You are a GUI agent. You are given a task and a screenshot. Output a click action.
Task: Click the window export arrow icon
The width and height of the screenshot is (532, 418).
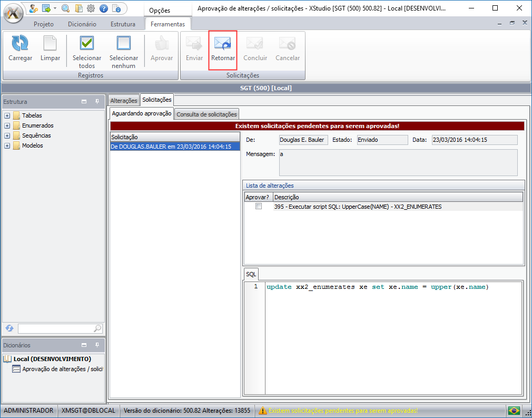(x=46, y=8)
